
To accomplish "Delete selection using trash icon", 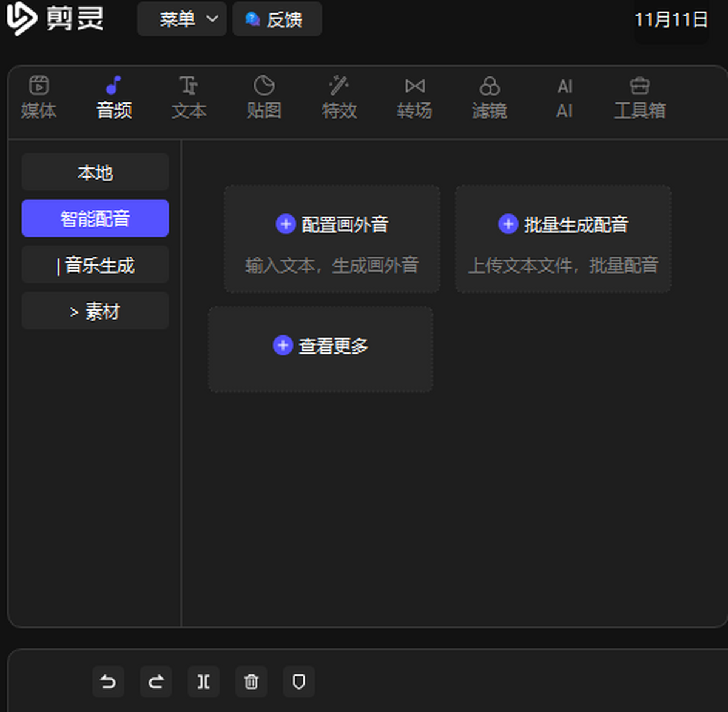I will click(251, 682).
